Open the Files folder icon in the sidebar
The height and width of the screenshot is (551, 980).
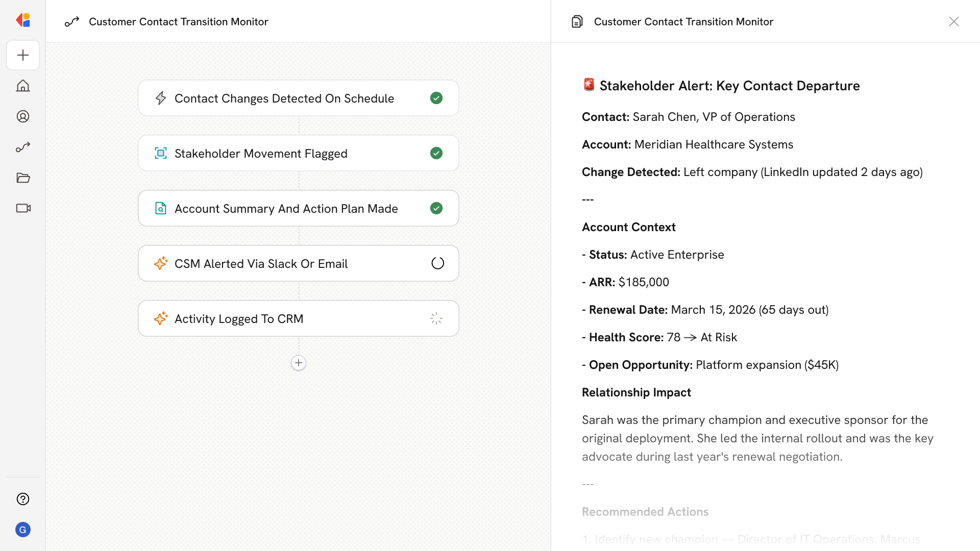pyautogui.click(x=23, y=178)
